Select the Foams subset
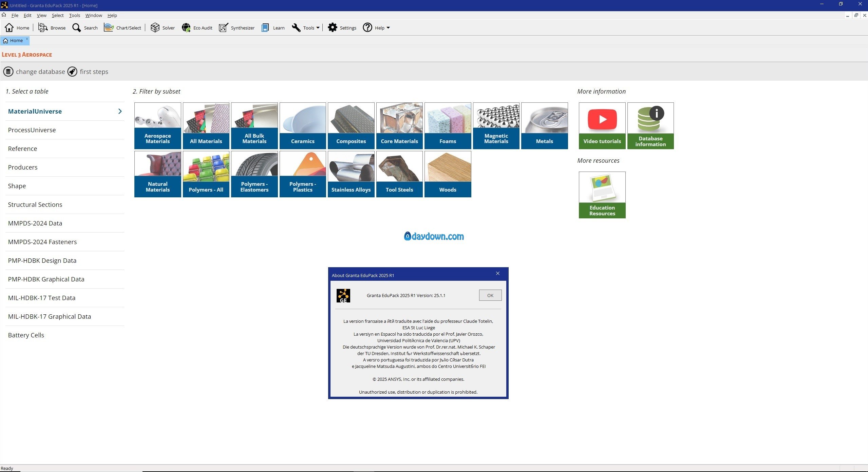Image resolution: width=868 pixels, height=472 pixels. tap(448, 126)
